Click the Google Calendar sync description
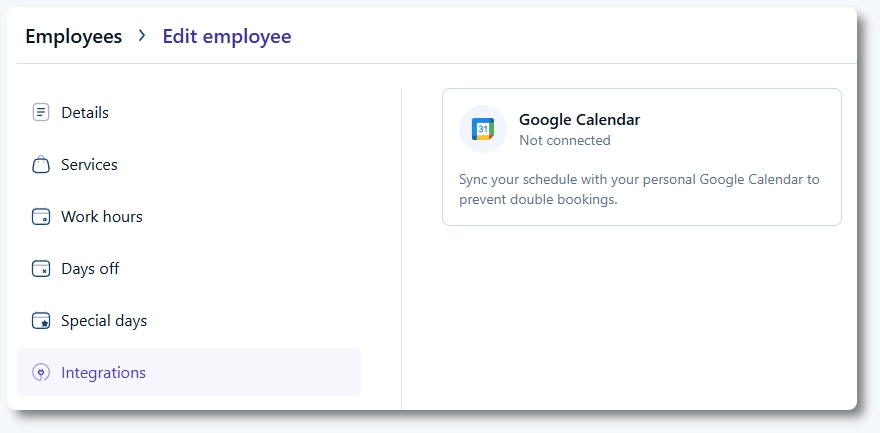Viewport: 880px width, 433px height. pyautogui.click(x=639, y=189)
